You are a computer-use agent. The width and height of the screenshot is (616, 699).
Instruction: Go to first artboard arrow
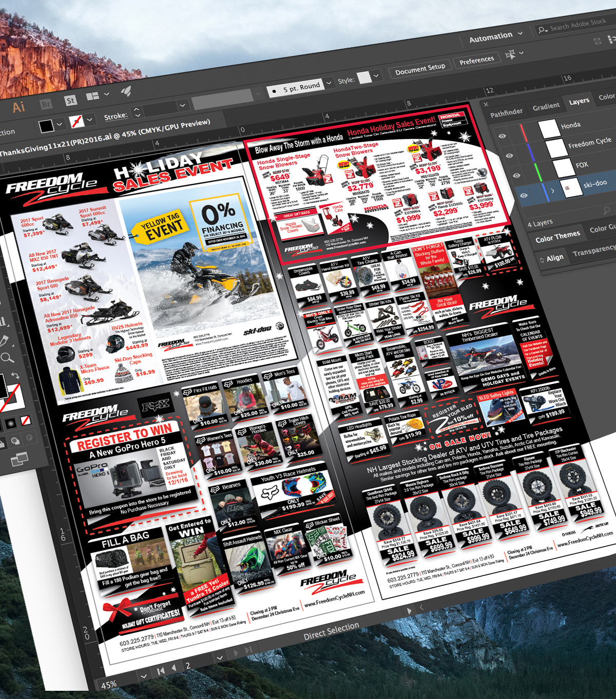[161, 670]
